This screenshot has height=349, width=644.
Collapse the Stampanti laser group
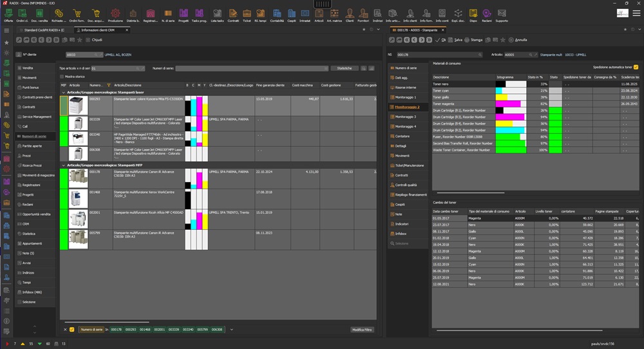tap(62, 93)
